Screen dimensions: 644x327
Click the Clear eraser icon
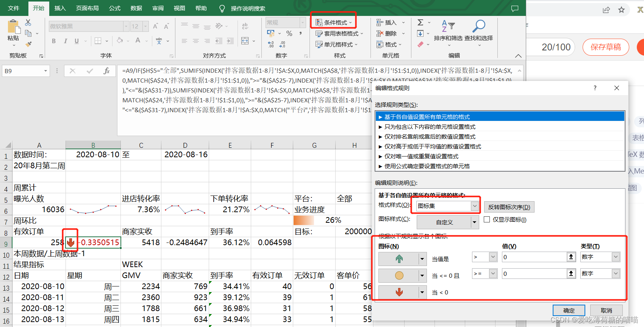pyautogui.click(x=420, y=44)
